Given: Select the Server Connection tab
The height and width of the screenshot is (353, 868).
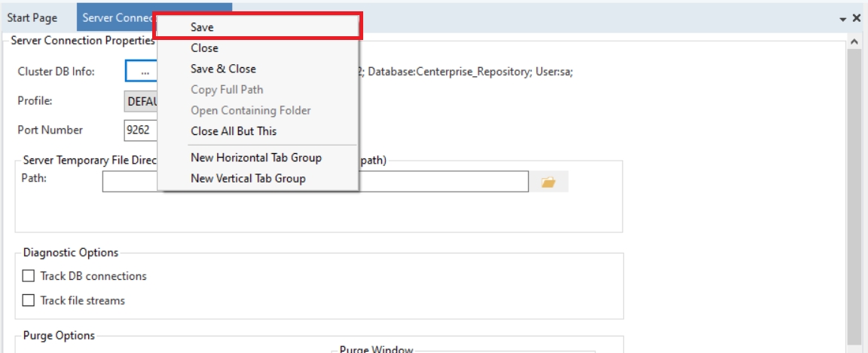Looking at the screenshot, I should point(117,18).
